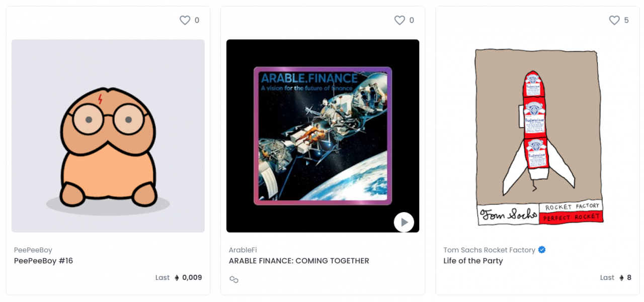This screenshot has height=302, width=644.
Task: Click like count 5 on Tom Sachs card
Action: click(626, 20)
